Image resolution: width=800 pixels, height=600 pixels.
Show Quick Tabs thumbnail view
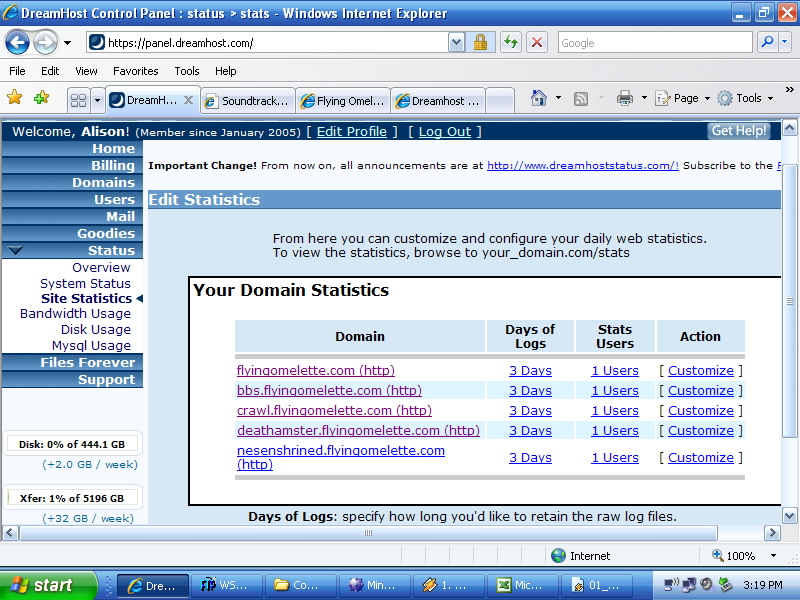(78, 100)
